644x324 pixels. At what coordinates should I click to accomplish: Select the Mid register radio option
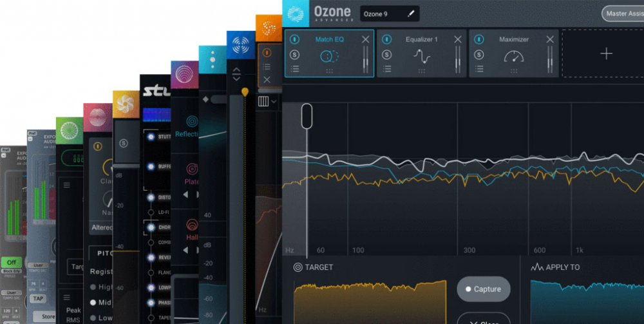[x=93, y=302]
